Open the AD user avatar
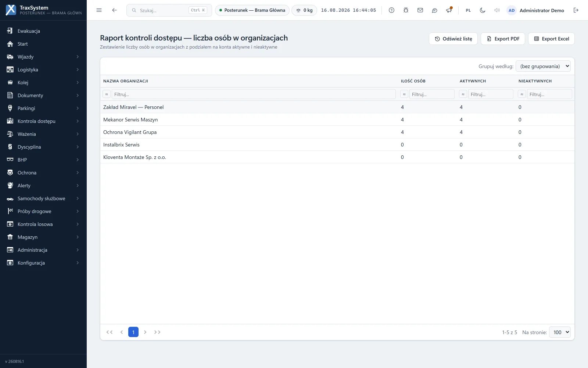Screen dimensions: 588x368 [512, 10]
